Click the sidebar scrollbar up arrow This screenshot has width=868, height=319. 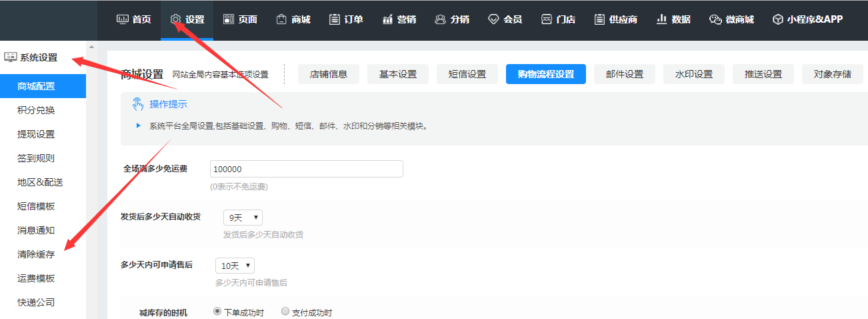91,47
